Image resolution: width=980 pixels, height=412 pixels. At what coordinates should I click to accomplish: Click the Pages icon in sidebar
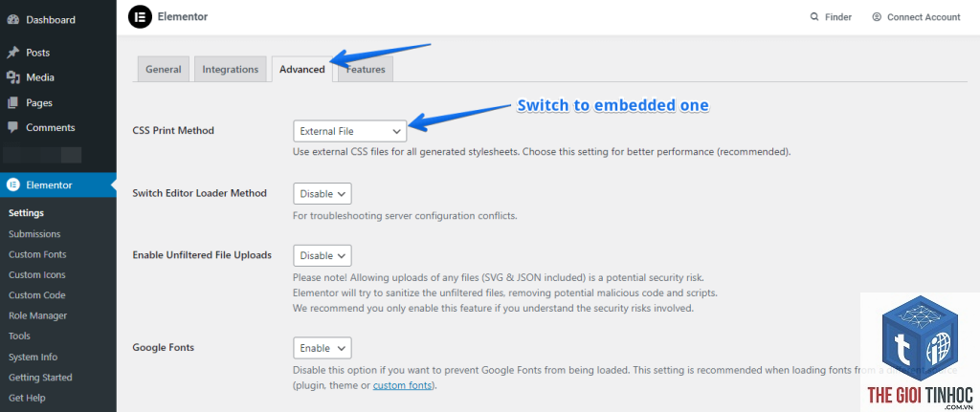tap(13, 102)
